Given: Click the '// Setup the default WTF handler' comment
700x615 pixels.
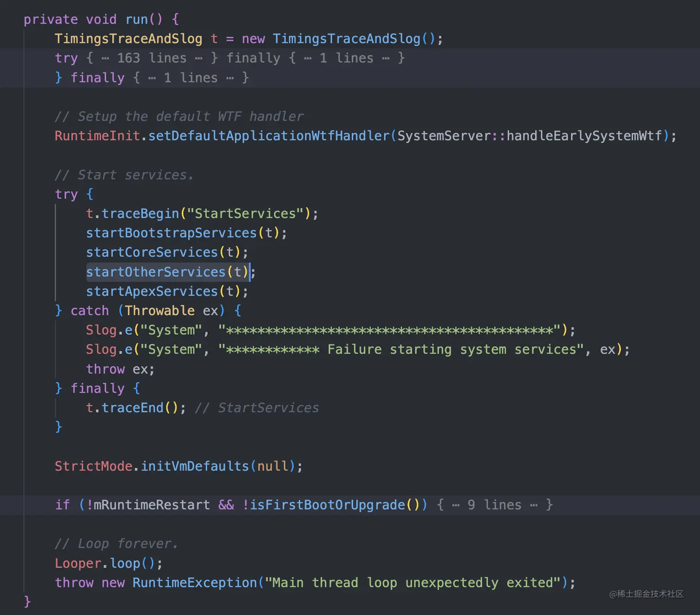Looking at the screenshot, I should pos(179,116).
